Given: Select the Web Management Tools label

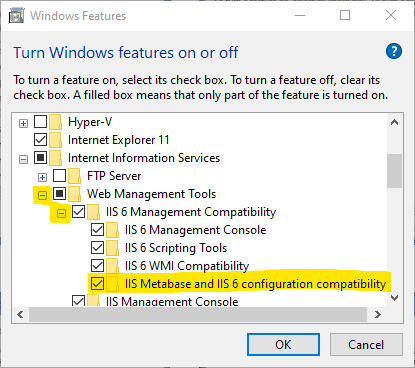Looking at the screenshot, I should (x=152, y=194).
